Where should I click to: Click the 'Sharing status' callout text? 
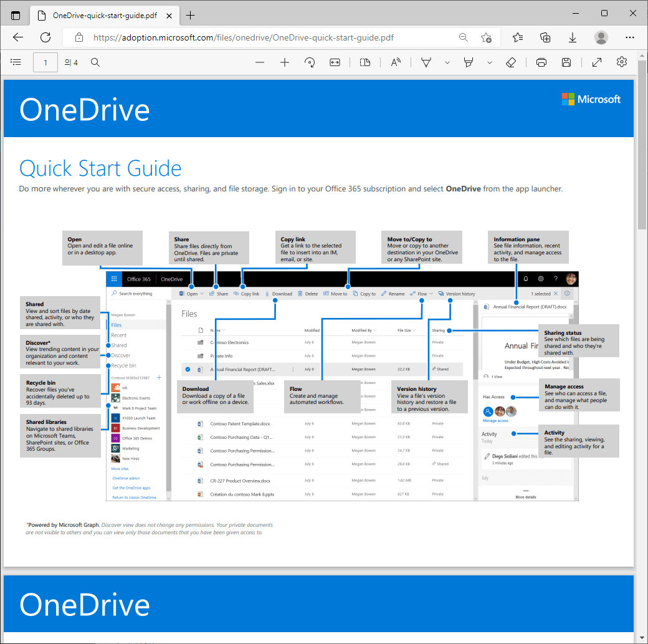pyautogui.click(x=574, y=342)
